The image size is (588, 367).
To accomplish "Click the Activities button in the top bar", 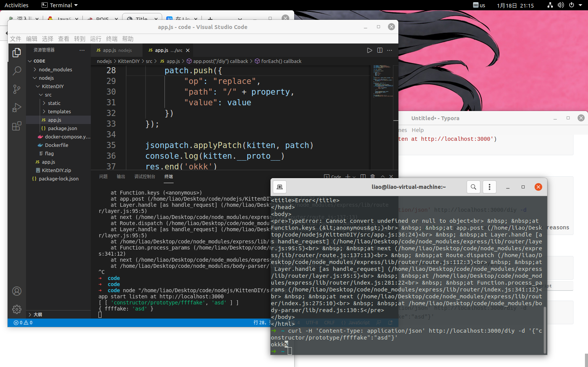I will coord(16,5).
